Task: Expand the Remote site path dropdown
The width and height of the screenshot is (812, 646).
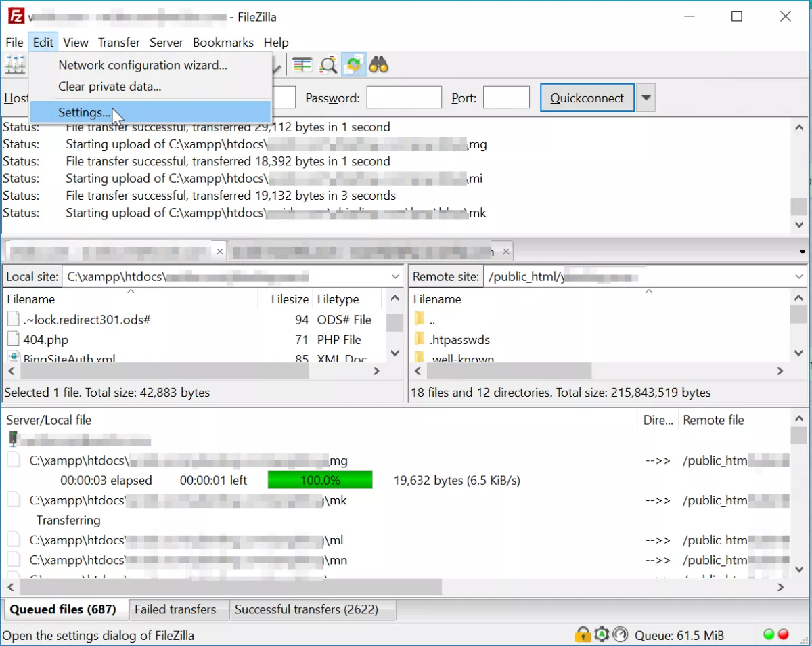Action: tap(799, 276)
